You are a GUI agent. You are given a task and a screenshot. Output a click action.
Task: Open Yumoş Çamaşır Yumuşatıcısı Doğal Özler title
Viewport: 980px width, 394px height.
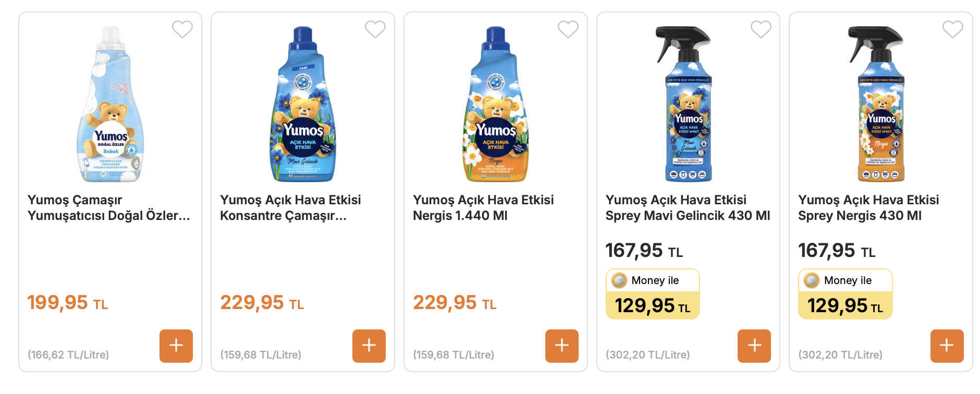click(x=109, y=207)
